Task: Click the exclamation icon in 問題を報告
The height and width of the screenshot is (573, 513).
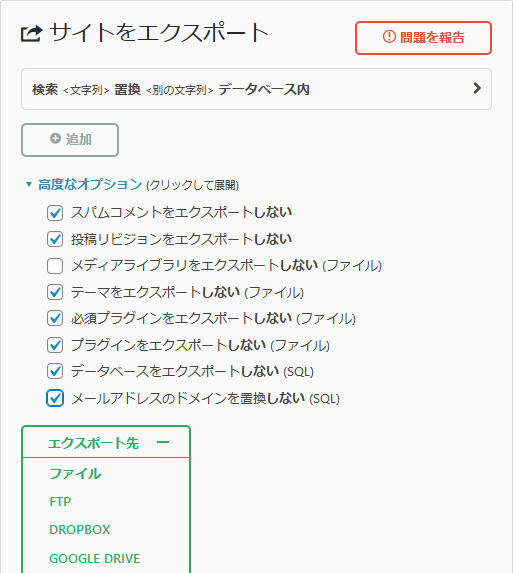Action: (x=389, y=37)
